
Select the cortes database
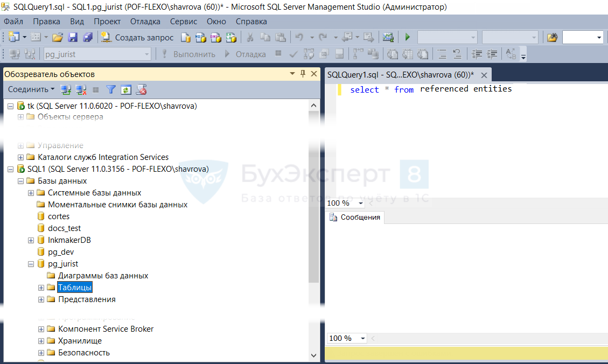tap(59, 216)
